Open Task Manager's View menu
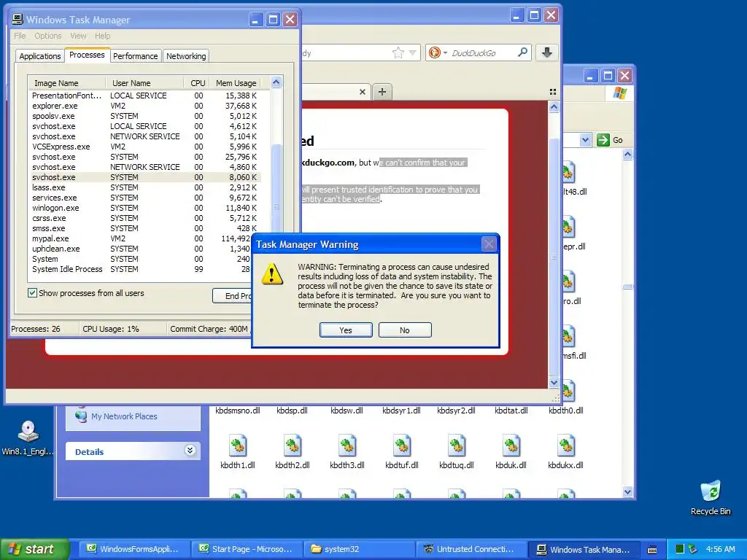This screenshot has width=747, height=560. click(x=78, y=36)
